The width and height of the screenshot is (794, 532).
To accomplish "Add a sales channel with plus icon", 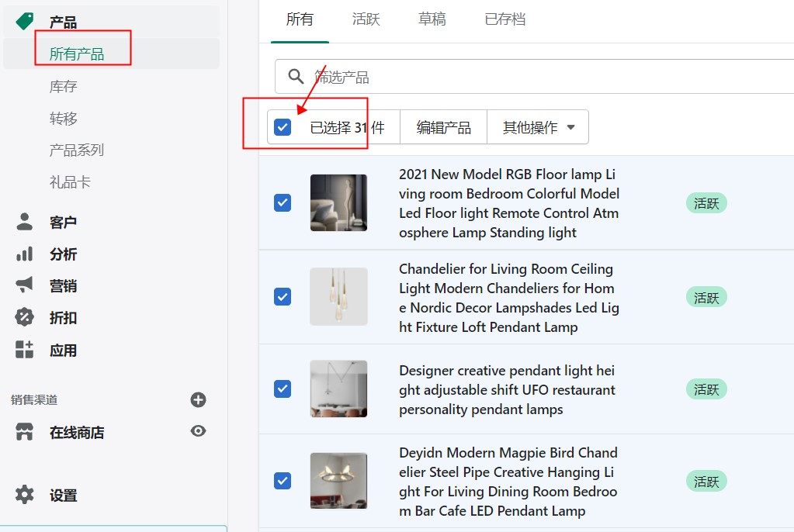I will [x=198, y=400].
